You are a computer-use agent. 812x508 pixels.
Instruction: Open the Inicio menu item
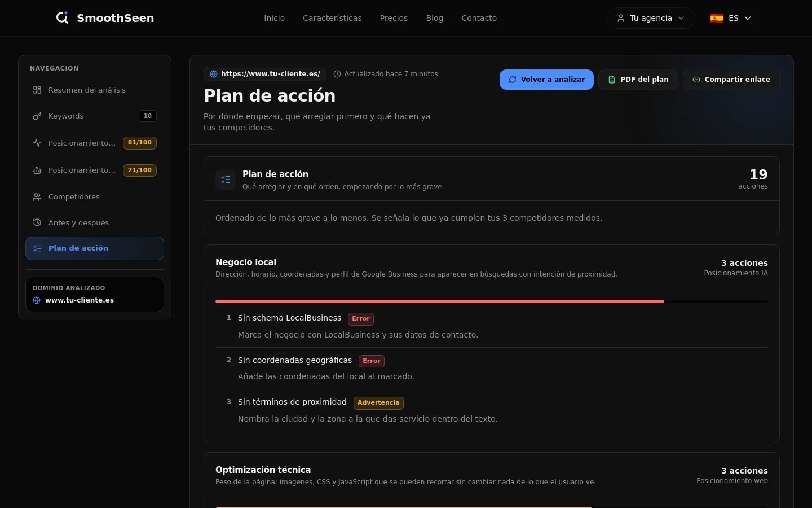point(274,18)
